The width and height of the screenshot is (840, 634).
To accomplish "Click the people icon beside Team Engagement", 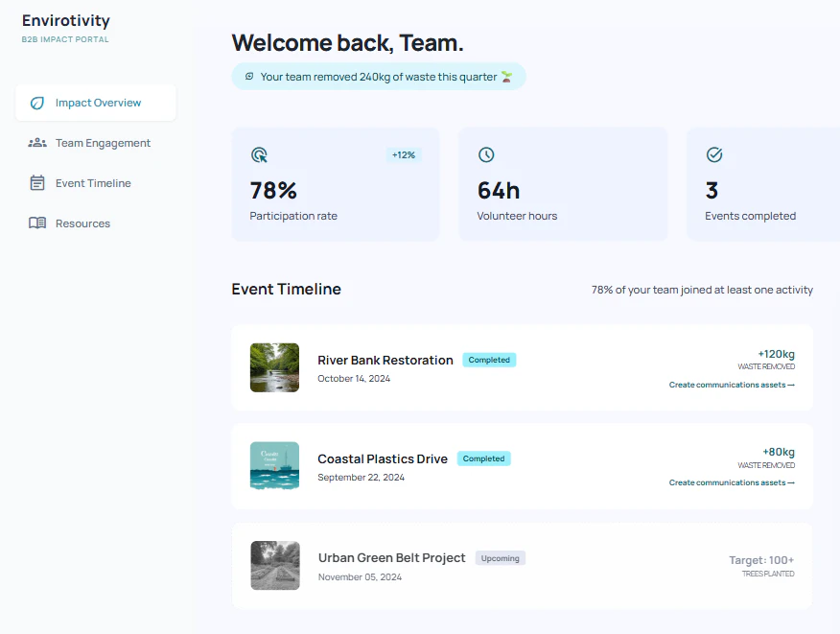I will click(37, 143).
